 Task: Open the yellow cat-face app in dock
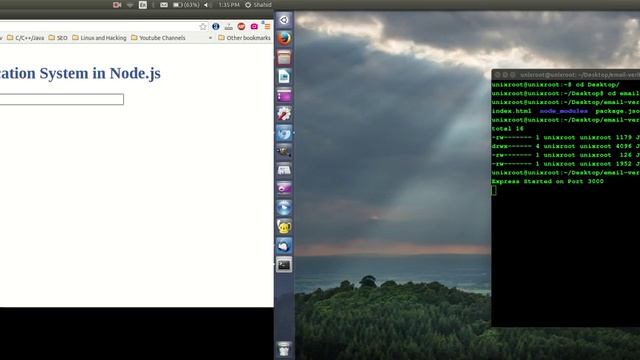pos(284,227)
